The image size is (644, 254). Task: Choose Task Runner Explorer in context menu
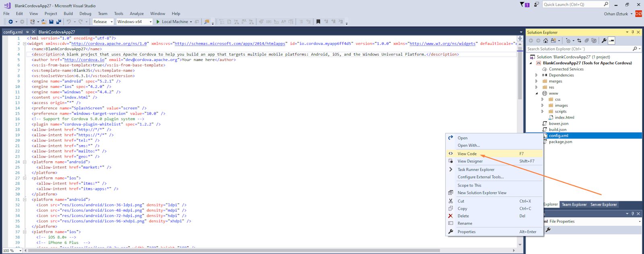[494, 170]
